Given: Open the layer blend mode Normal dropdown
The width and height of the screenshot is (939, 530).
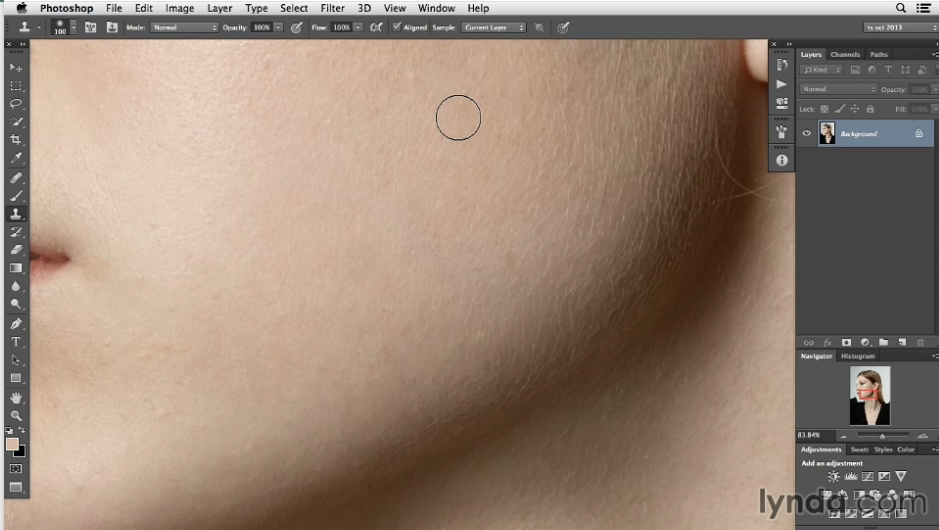Looking at the screenshot, I should coord(838,89).
